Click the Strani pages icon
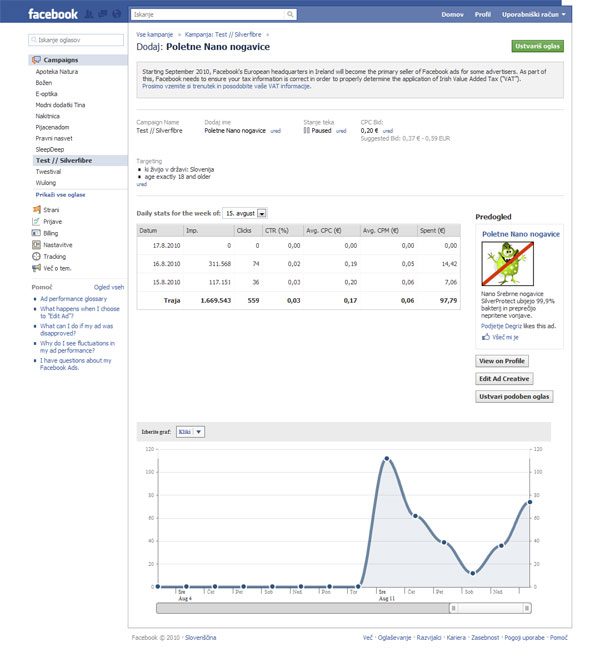This screenshot has width=600, height=662. tap(37, 209)
